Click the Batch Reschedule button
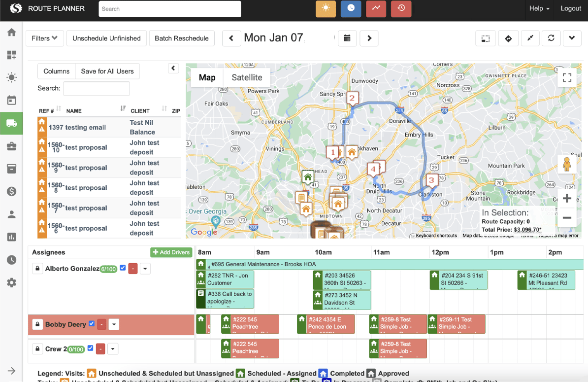Image resolution: width=588 pixels, height=382 pixels. (x=181, y=38)
